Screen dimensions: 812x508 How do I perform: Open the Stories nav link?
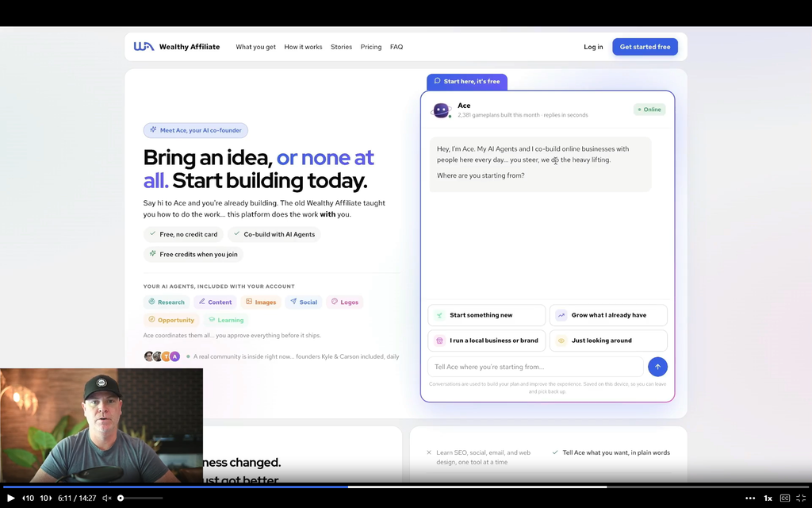(x=341, y=47)
